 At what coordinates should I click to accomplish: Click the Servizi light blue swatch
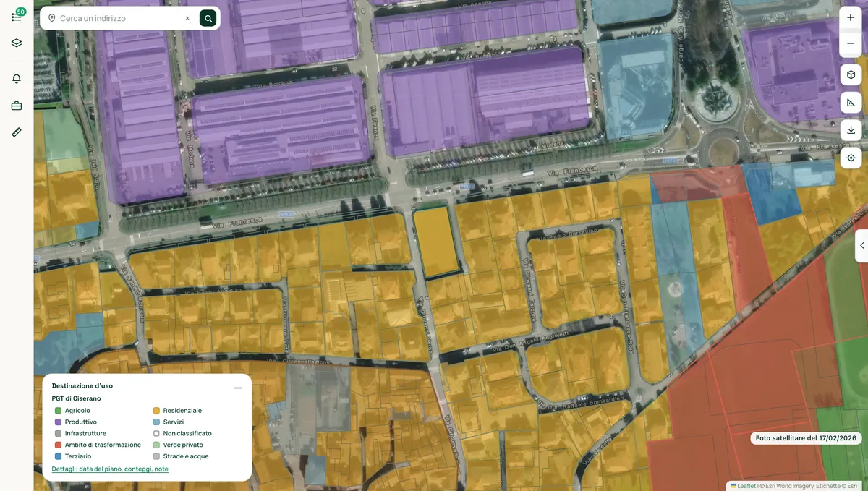(156, 422)
